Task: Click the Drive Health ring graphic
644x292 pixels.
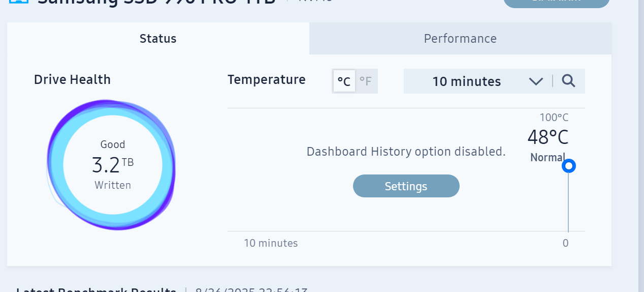Action: (x=111, y=165)
